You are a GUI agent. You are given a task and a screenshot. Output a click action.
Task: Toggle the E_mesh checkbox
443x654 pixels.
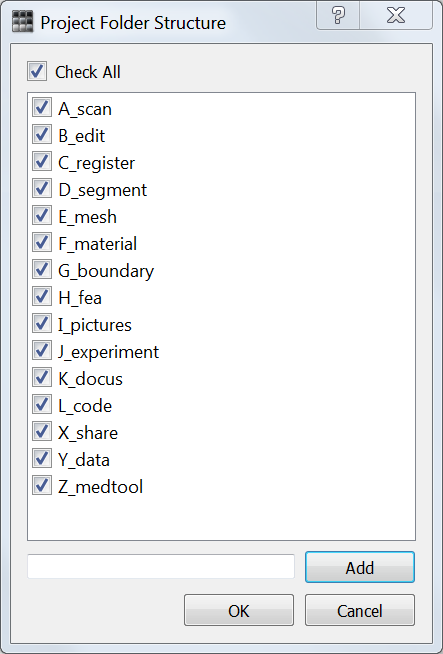pos(42,216)
